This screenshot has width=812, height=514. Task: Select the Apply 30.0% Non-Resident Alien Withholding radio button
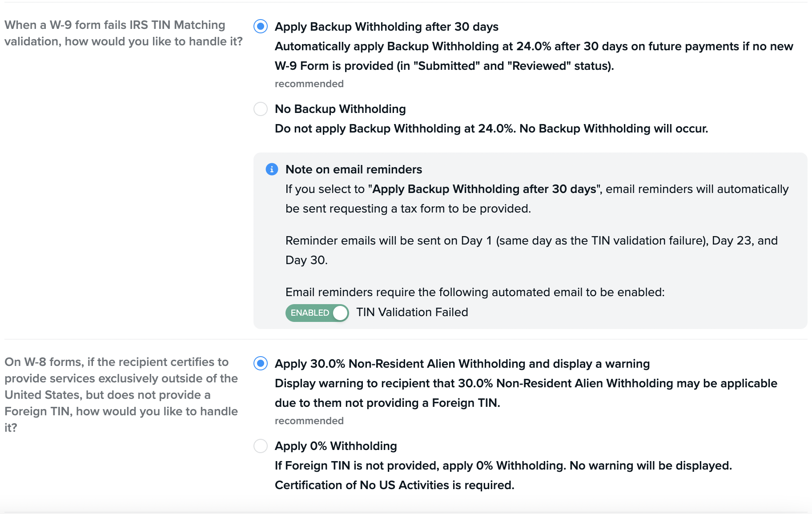pos(261,364)
